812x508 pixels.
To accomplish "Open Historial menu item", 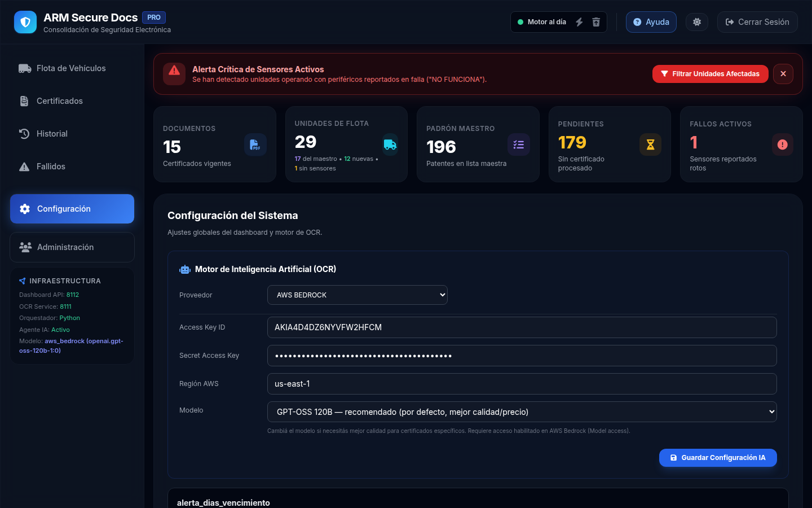I will coord(72,134).
